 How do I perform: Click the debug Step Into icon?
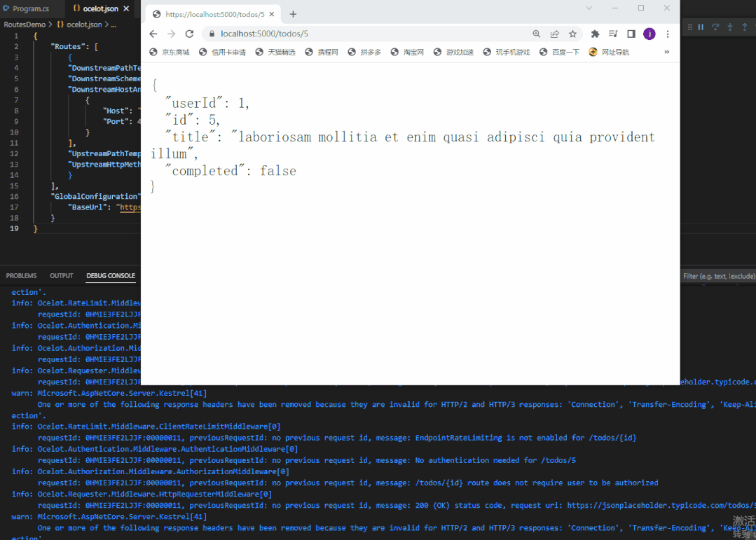[x=730, y=27]
